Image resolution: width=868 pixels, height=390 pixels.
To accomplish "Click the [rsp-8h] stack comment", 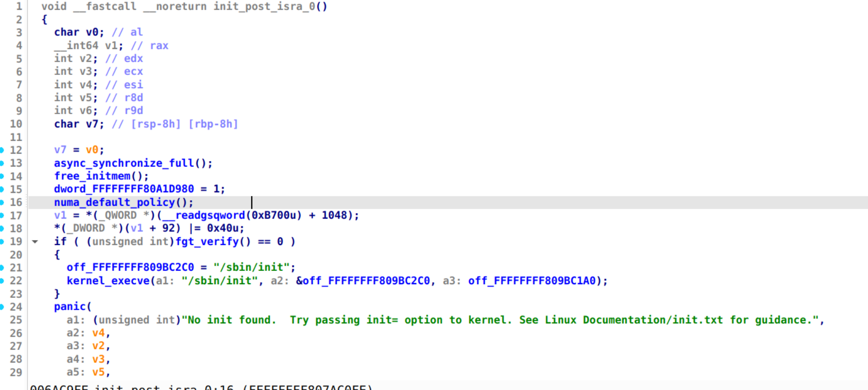I will [x=156, y=124].
